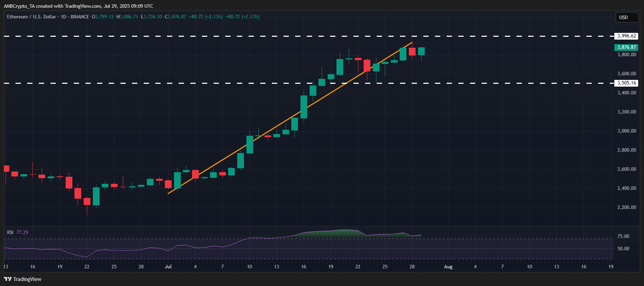This screenshot has height=286, width=644.
Task: Click the TradingView logo at bottom left
Action: [x=23, y=279]
